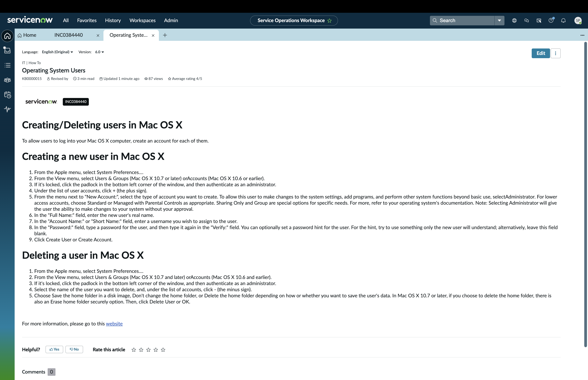This screenshot has height=380, width=588.
Task: Mark article helpful with Yes
Action: [54, 349]
